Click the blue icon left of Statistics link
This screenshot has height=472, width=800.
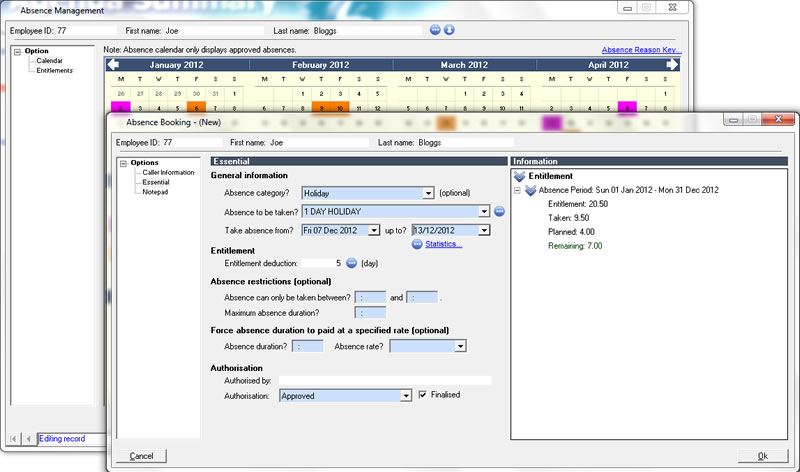click(417, 244)
